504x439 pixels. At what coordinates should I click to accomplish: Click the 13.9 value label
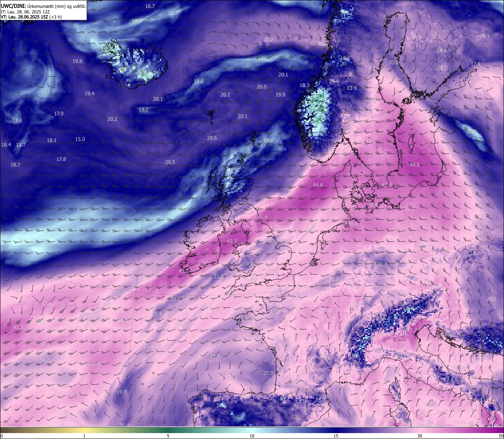352,88
